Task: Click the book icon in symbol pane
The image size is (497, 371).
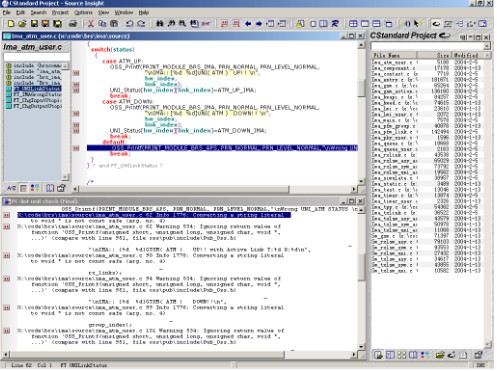Action: tap(50, 188)
